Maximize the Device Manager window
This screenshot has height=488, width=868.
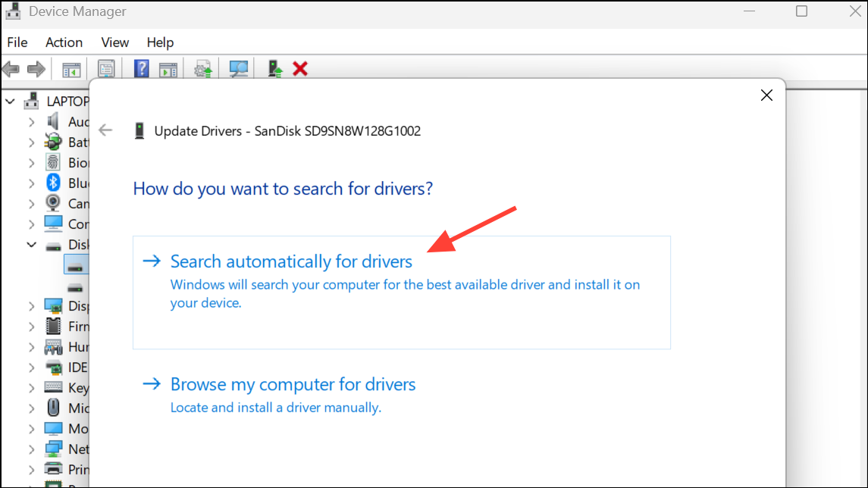pos(801,11)
